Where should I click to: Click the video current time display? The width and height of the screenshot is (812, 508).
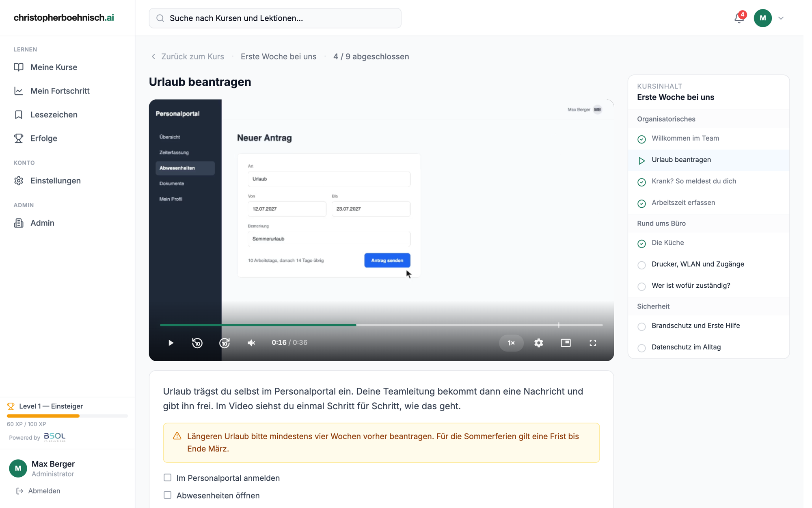[279, 343]
